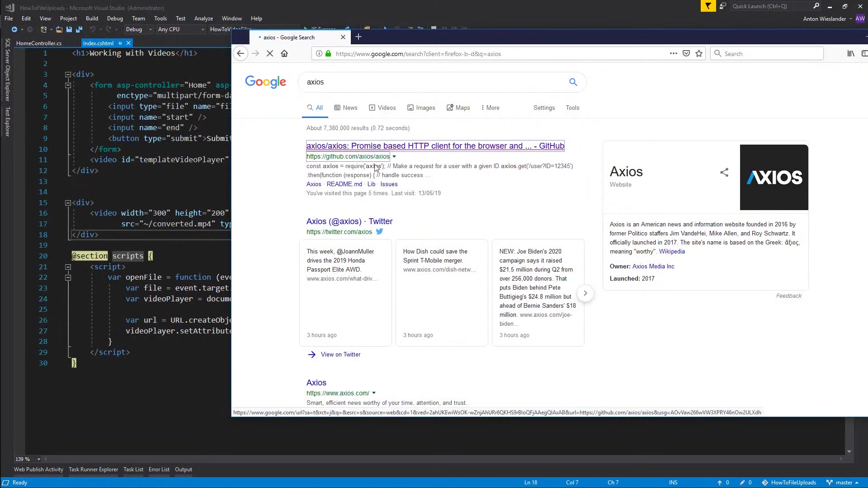Image resolution: width=868 pixels, height=488 pixels.
Task: Click the Firefox forward arrow button
Action: [x=255, y=54]
